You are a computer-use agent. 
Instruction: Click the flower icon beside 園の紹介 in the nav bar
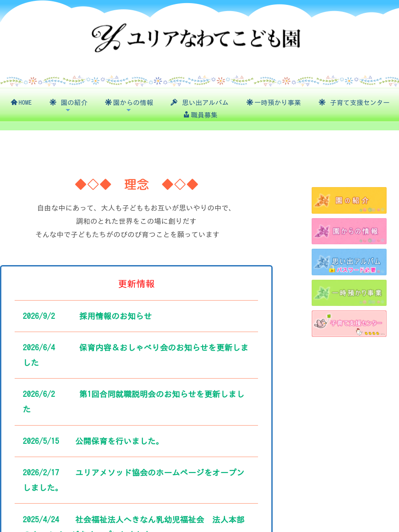click(53, 102)
